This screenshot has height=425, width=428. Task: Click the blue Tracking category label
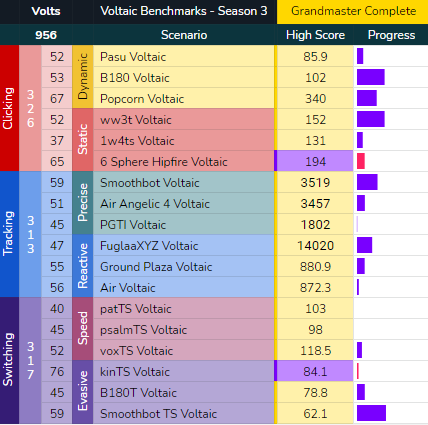click(9, 234)
